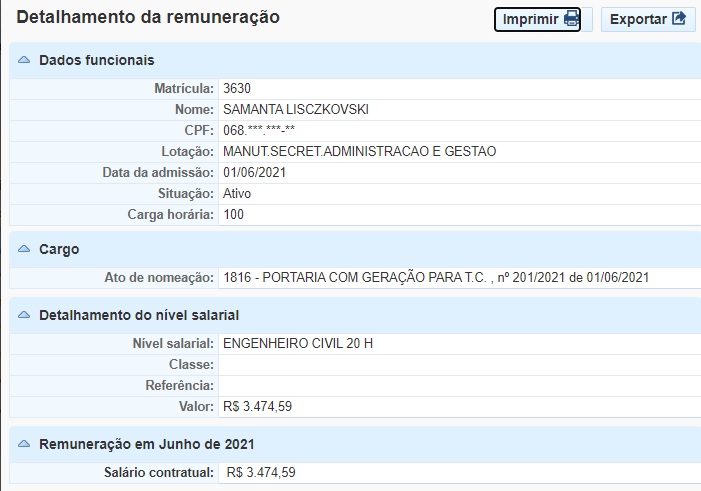This screenshot has height=491, width=701.
Task: Collapse the Dados funcionais section arrow
Action: coord(24,60)
